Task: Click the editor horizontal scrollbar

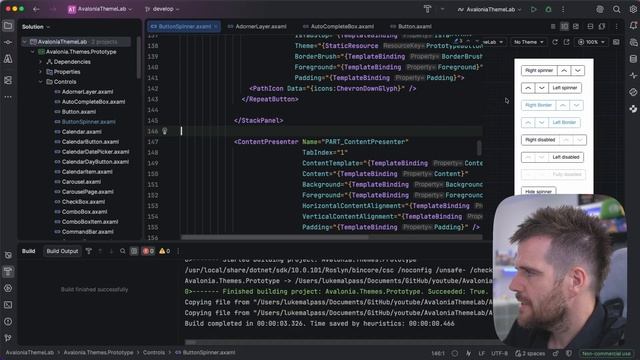Action: (x=275, y=237)
